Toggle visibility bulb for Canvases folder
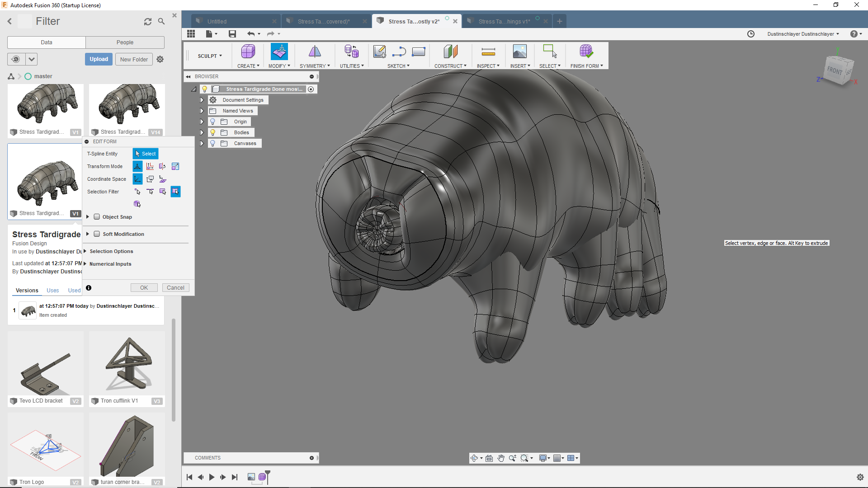This screenshot has width=868, height=488. 213,143
